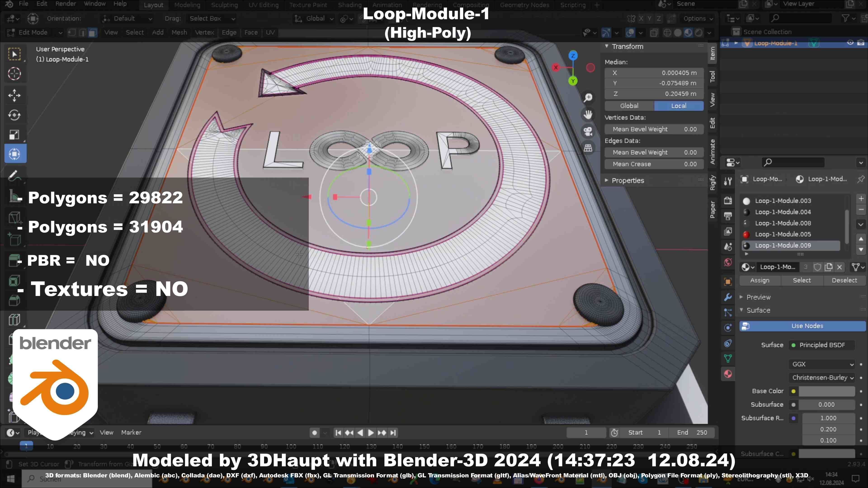868x488 pixels.
Task: Toggle auto keying record button
Action: click(x=314, y=433)
